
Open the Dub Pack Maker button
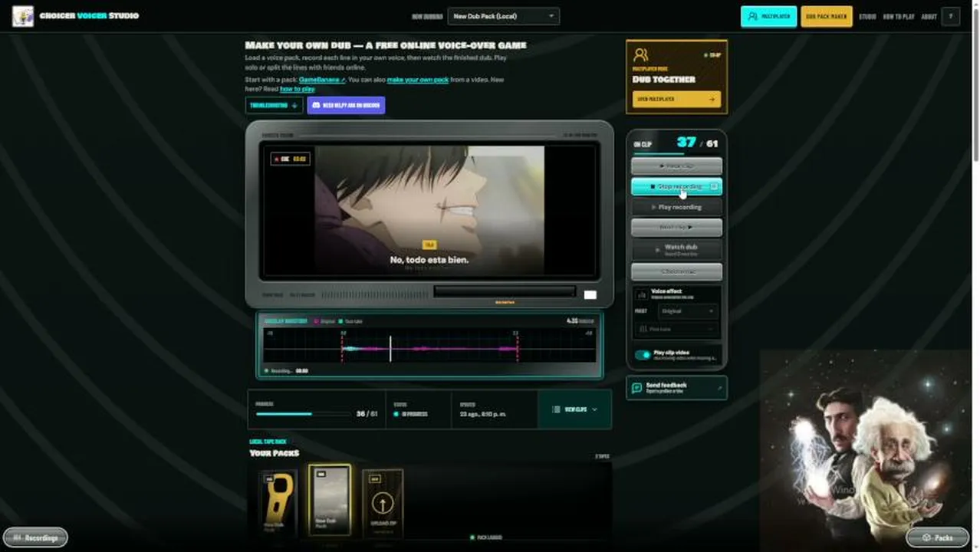[x=826, y=16]
